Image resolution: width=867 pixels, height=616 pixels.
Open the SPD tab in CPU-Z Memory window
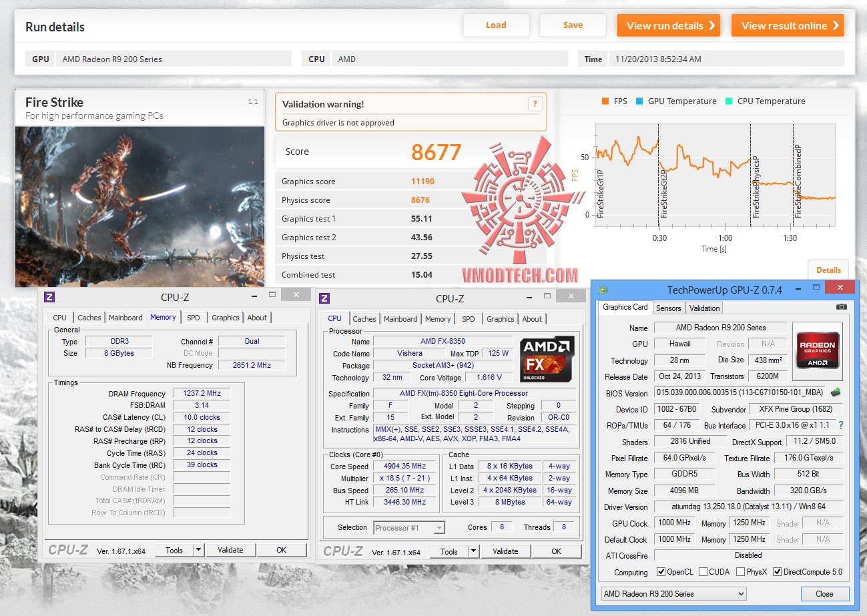(x=194, y=318)
